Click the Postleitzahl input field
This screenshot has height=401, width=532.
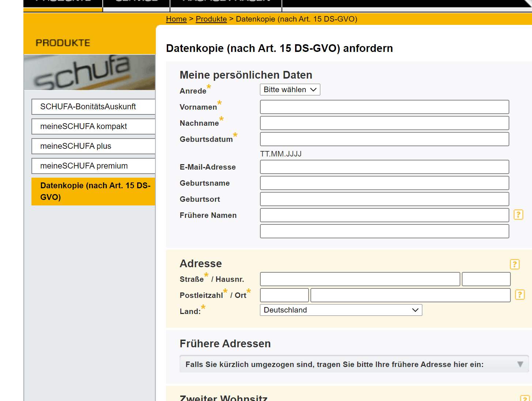[x=284, y=295]
